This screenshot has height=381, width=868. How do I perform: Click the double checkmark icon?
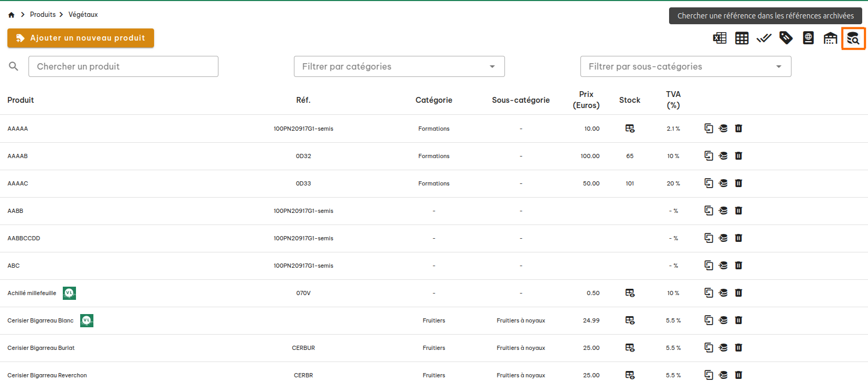tap(764, 38)
